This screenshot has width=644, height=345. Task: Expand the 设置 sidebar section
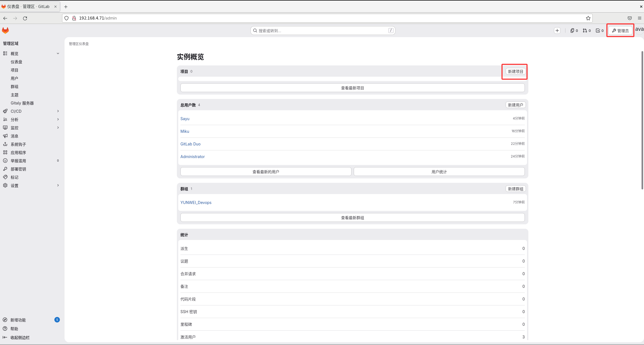click(58, 186)
